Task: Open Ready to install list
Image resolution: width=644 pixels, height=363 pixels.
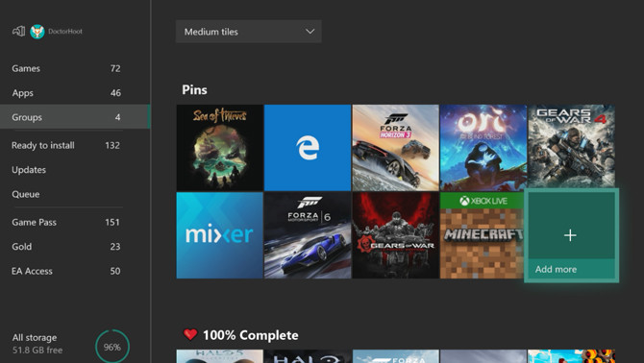Action: [75, 145]
